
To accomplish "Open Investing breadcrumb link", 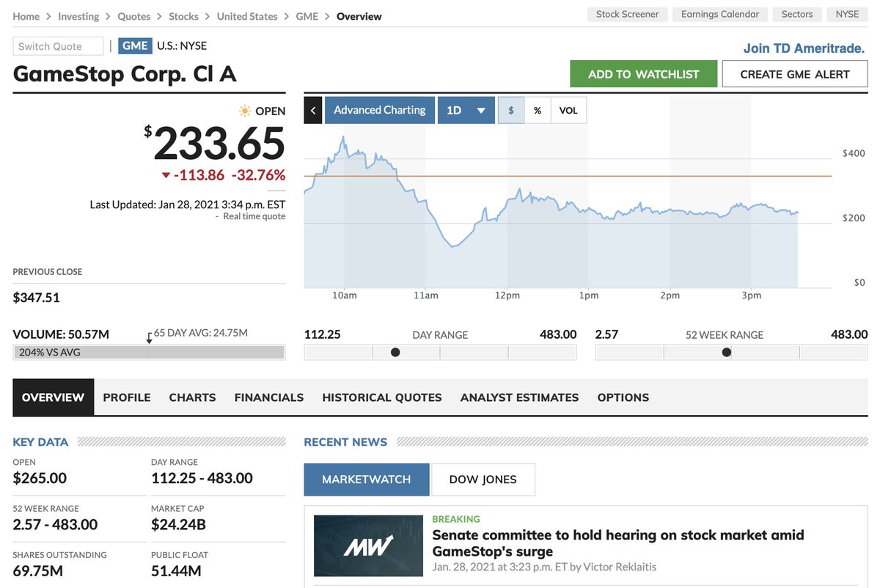I will pyautogui.click(x=78, y=16).
